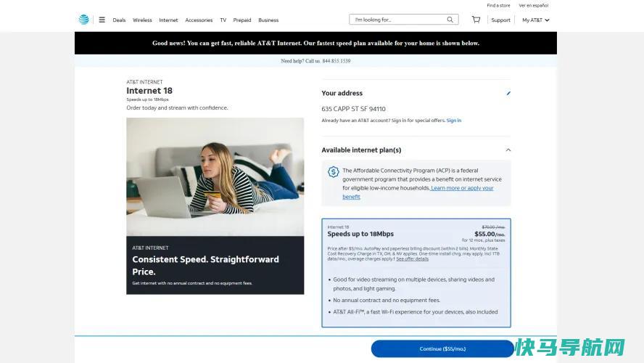
Task: Collapse Available internet plan(s) section
Action: pyautogui.click(x=508, y=150)
